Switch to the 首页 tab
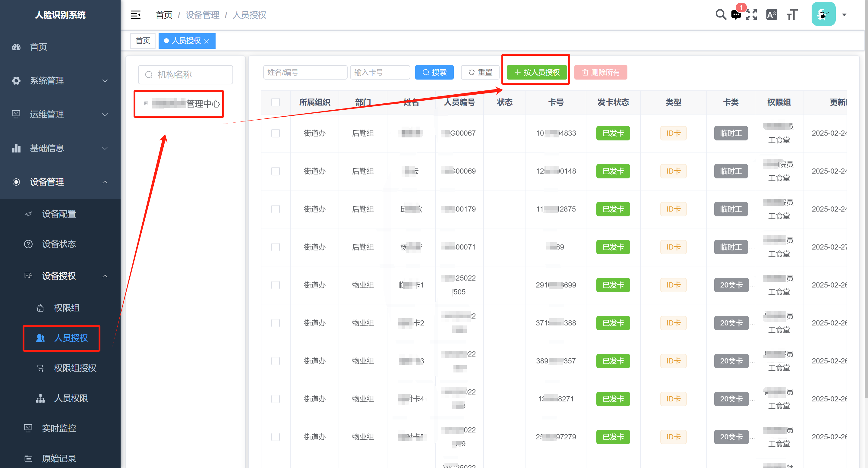The height and width of the screenshot is (468, 868). 143,41
